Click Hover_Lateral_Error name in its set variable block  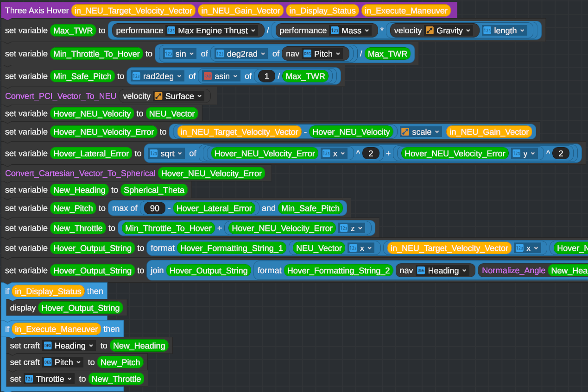click(x=91, y=153)
